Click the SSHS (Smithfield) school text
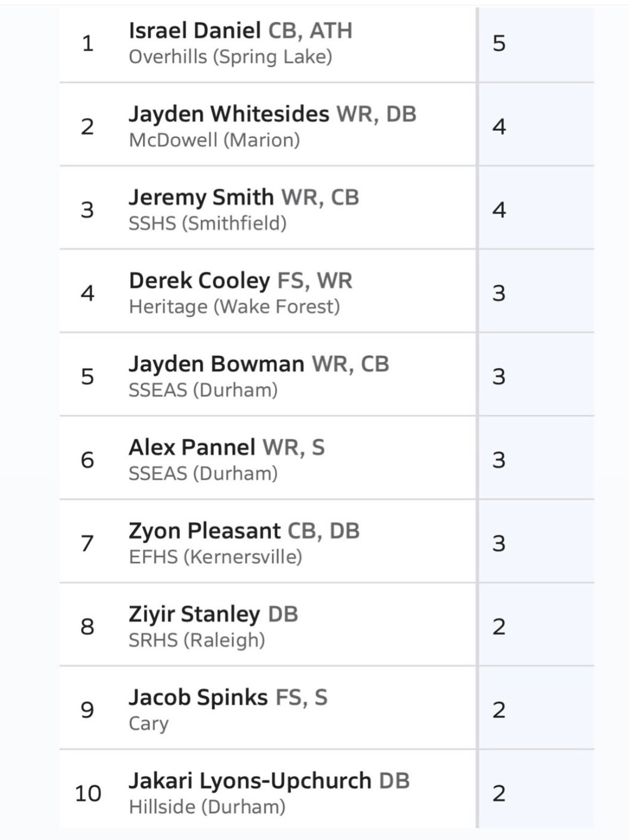629x840 pixels. coord(208,224)
